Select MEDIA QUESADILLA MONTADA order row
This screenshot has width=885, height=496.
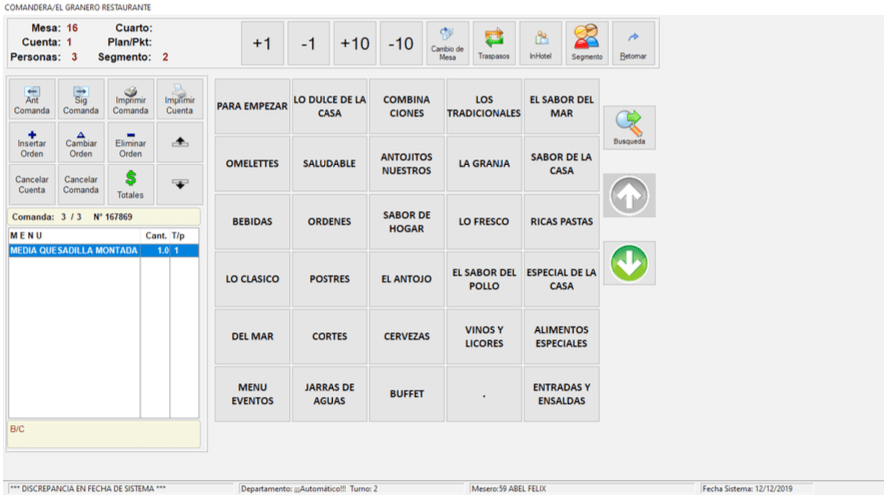(x=74, y=251)
